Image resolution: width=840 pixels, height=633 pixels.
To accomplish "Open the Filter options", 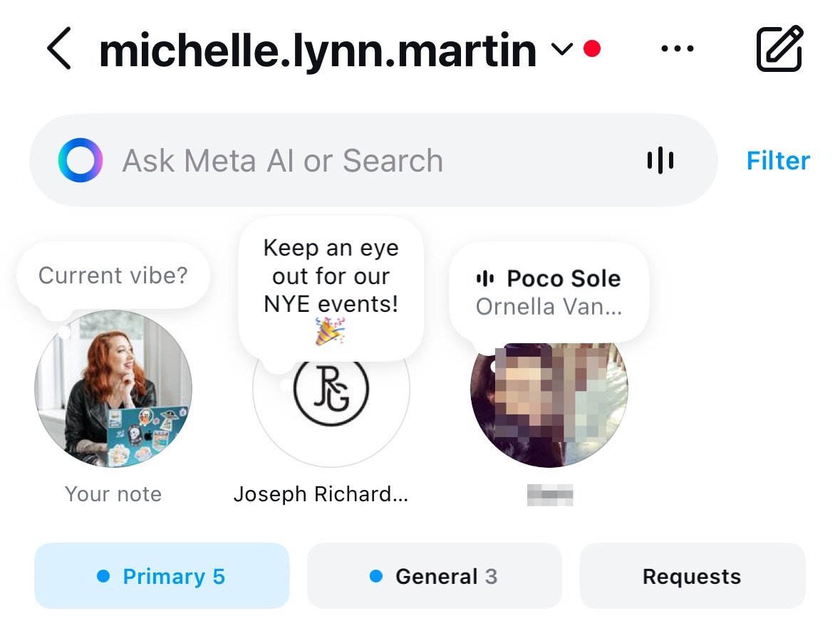I will [x=777, y=159].
